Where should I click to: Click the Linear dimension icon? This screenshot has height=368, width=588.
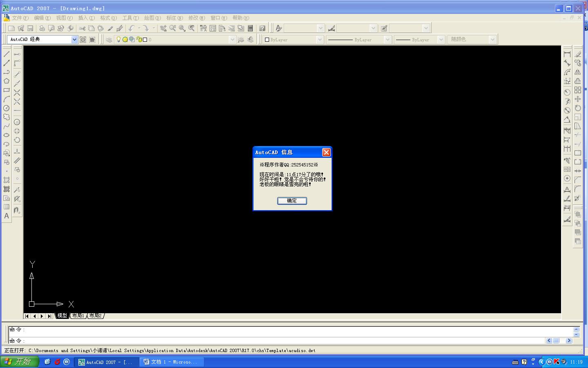pyautogui.click(x=567, y=54)
